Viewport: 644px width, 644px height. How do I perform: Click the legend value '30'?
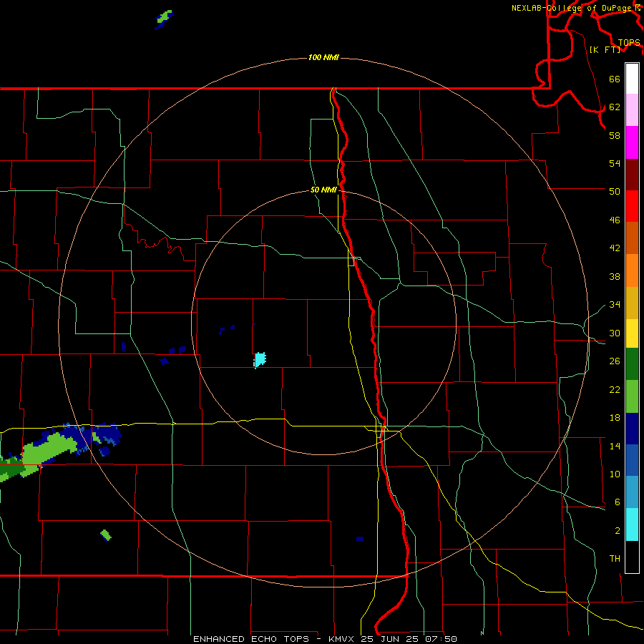point(615,333)
